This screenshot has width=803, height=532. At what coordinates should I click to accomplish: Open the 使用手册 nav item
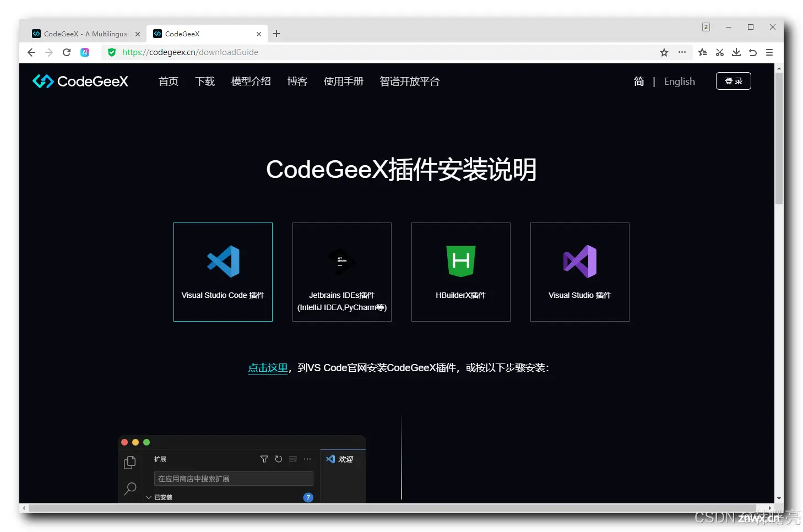click(344, 82)
